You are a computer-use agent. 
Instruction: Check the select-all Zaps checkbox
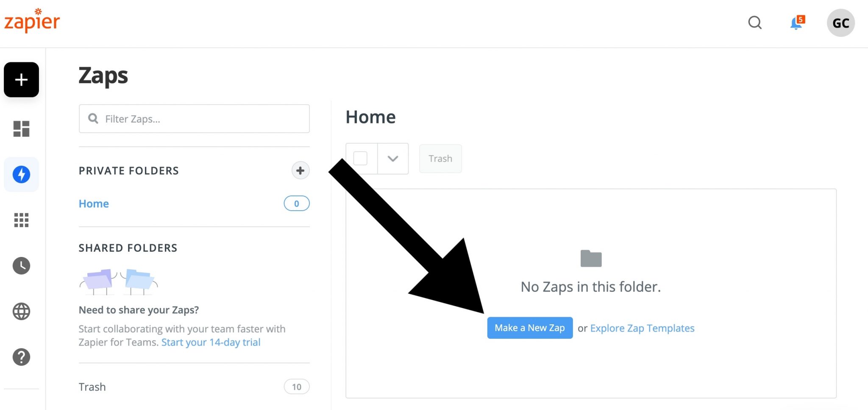[361, 158]
